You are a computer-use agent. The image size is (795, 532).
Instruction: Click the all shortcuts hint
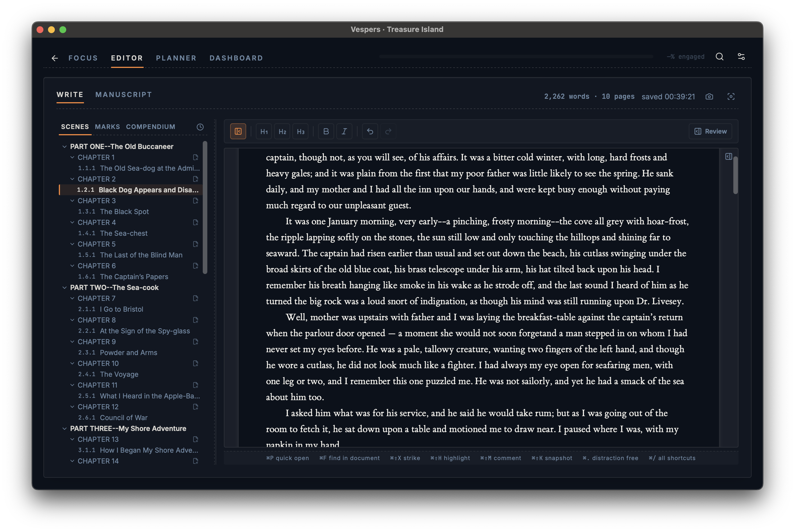(x=672, y=458)
